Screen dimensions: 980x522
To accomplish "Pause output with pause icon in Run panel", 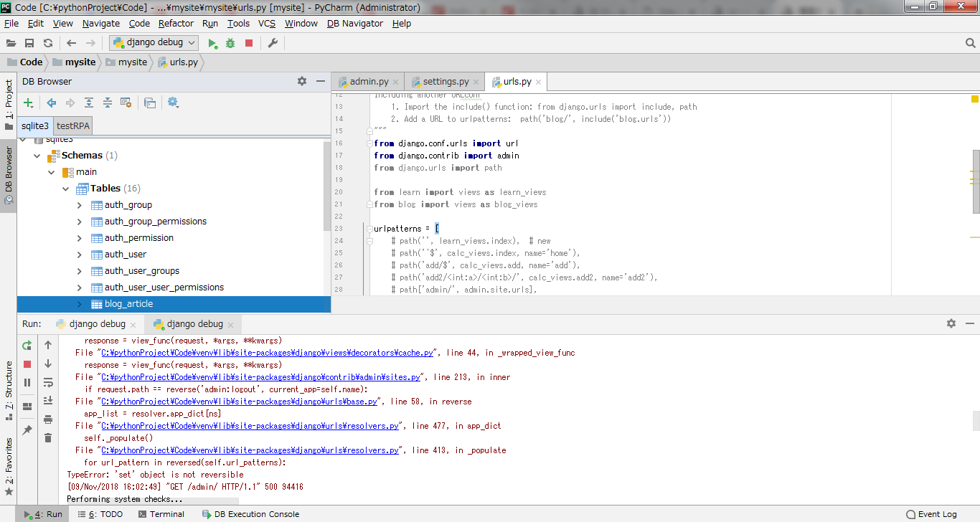I will [27, 382].
